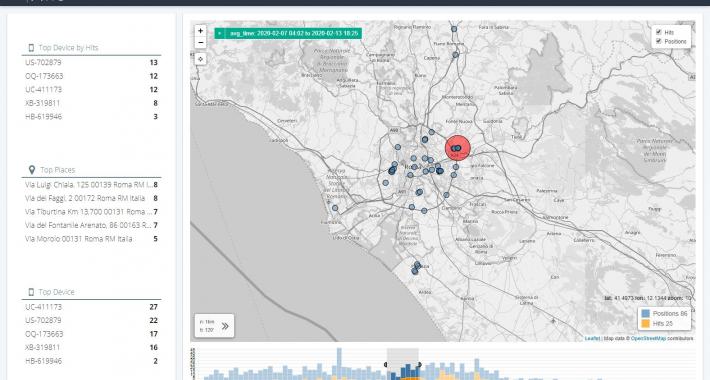The width and height of the screenshot is (710, 380).
Task: Click the device icon beside Top Device by Hits
Action: 31,48
